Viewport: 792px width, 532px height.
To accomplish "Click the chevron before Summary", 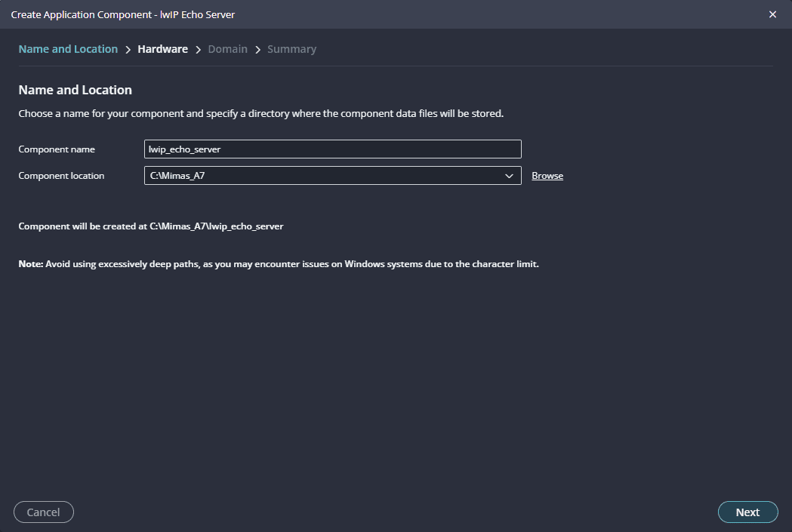I will pyautogui.click(x=257, y=50).
